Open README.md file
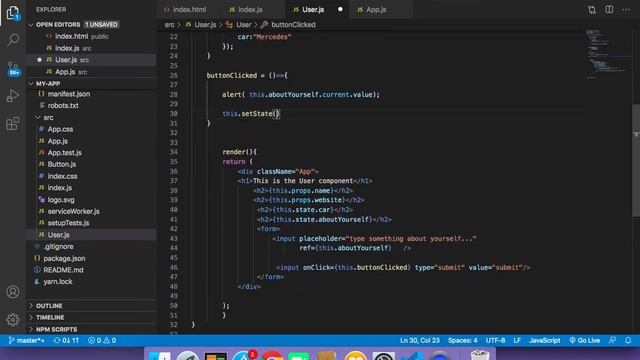Viewport: 640px width, 360px height. coord(63,270)
